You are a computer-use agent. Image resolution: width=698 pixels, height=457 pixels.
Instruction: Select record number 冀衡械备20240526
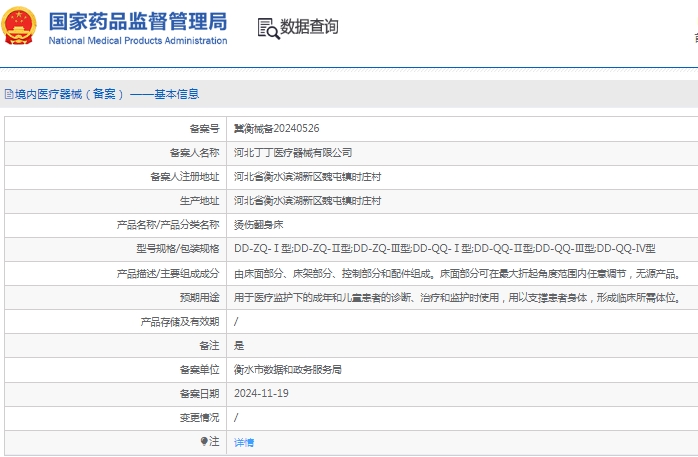276,129
